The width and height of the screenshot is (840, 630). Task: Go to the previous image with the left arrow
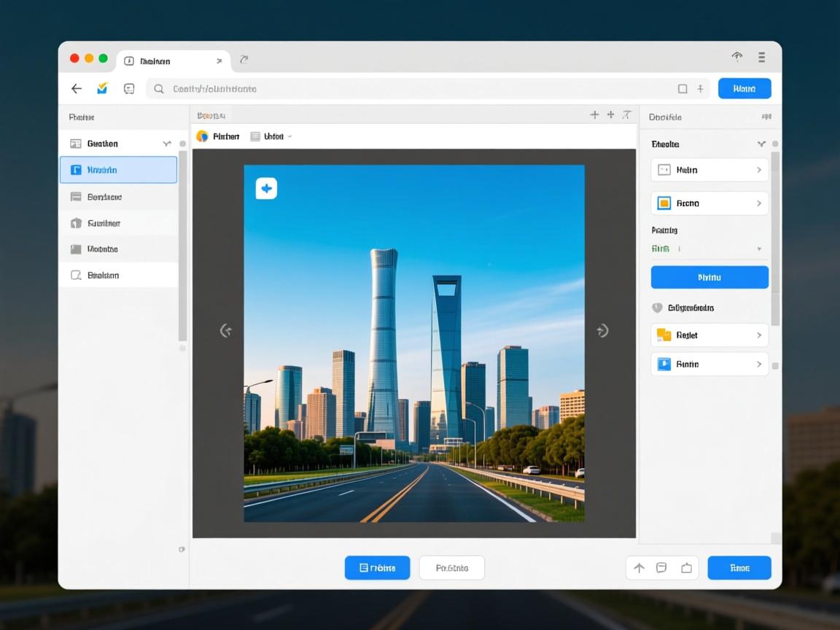click(x=226, y=331)
